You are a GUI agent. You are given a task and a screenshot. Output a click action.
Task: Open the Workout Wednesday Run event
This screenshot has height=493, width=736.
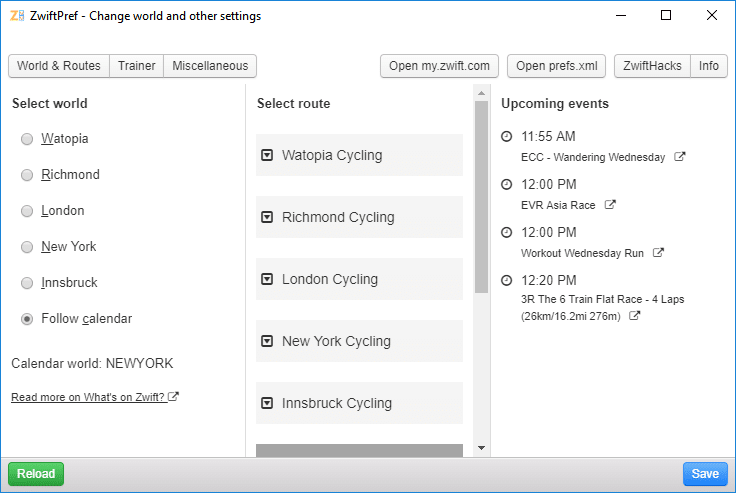[x=582, y=253]
